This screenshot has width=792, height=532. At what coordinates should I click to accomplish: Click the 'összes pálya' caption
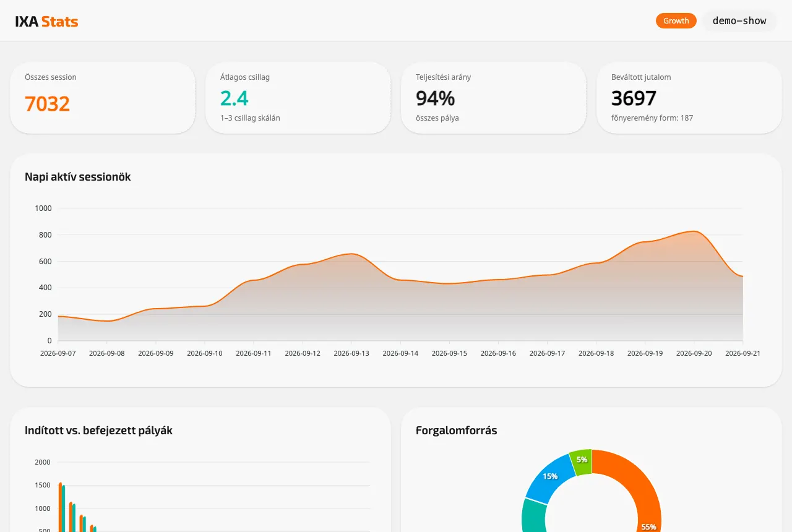437,118
